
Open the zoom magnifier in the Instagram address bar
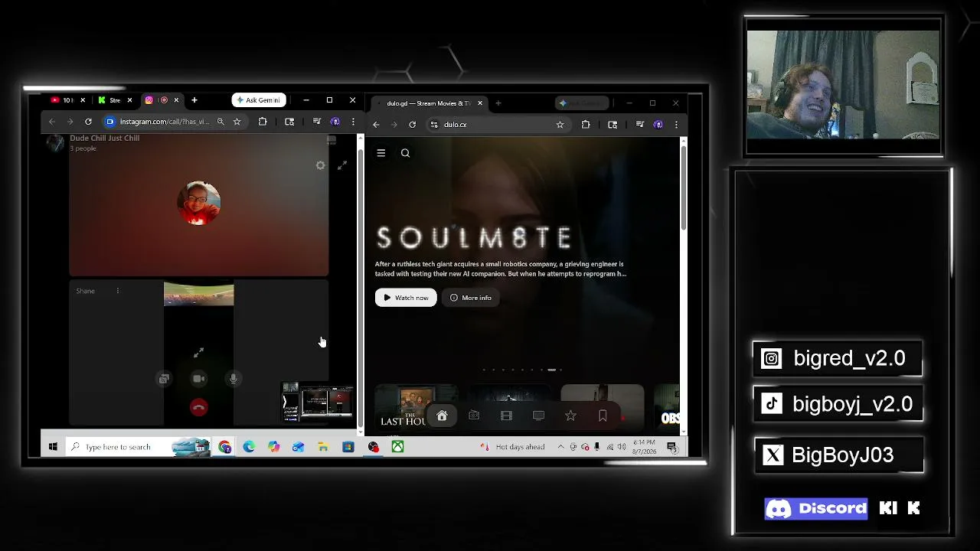220,122
